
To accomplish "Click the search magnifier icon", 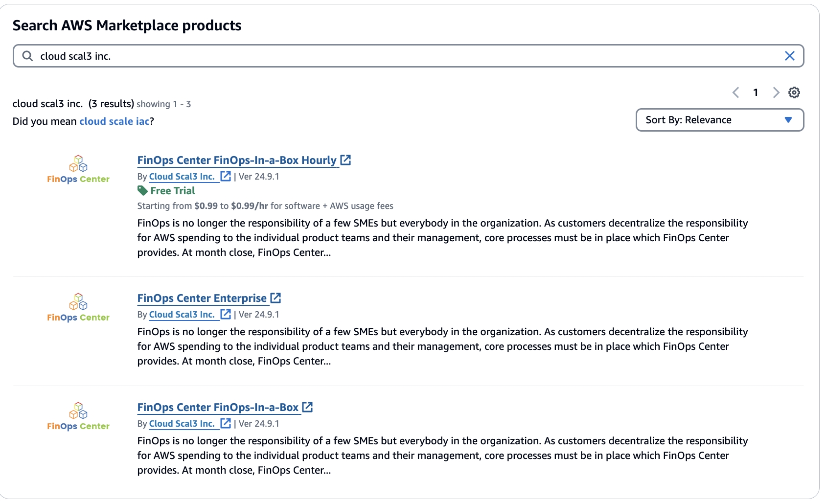I will pyautogui.click(x=28, y=56).
